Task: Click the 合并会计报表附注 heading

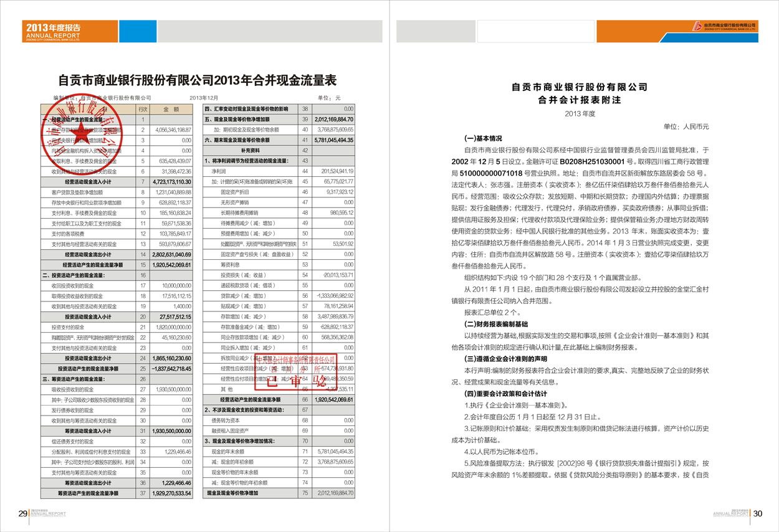Action: (580, 100)
